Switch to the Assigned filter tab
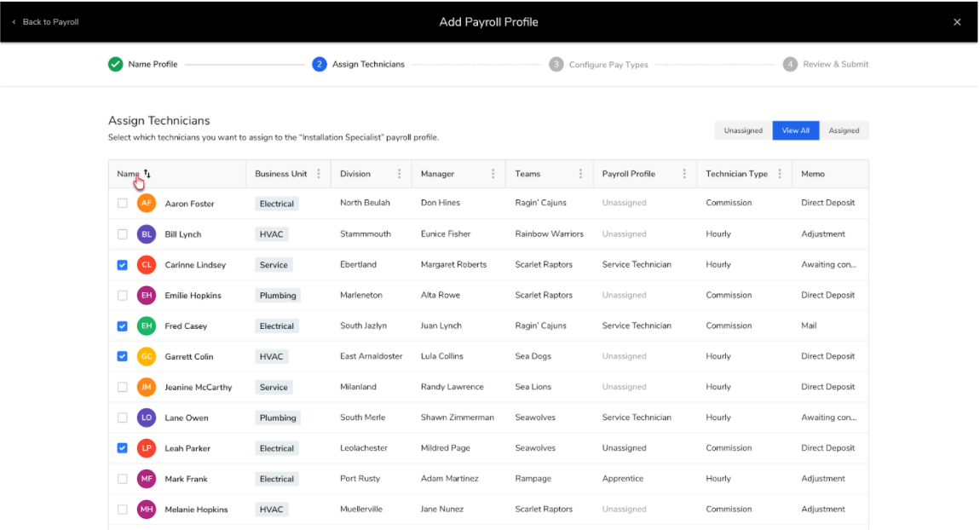This screenshot has width=980, height=530. [844, 130]
